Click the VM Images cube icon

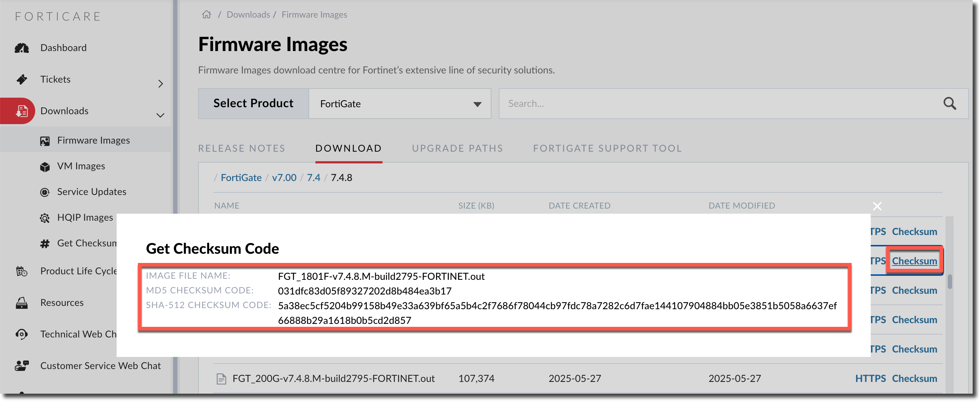click(x=45, y=167)
